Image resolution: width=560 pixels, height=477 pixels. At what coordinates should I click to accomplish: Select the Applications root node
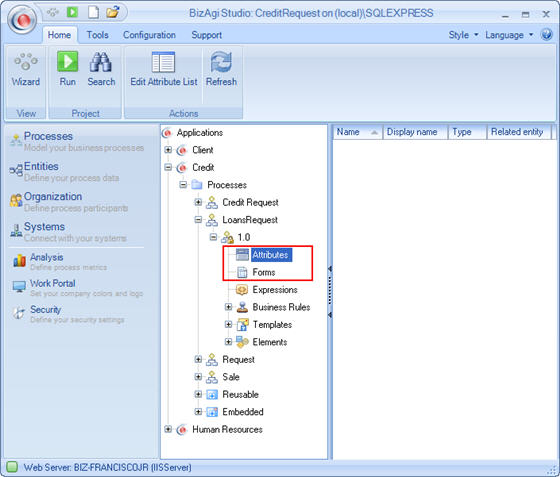coord(200,133)
